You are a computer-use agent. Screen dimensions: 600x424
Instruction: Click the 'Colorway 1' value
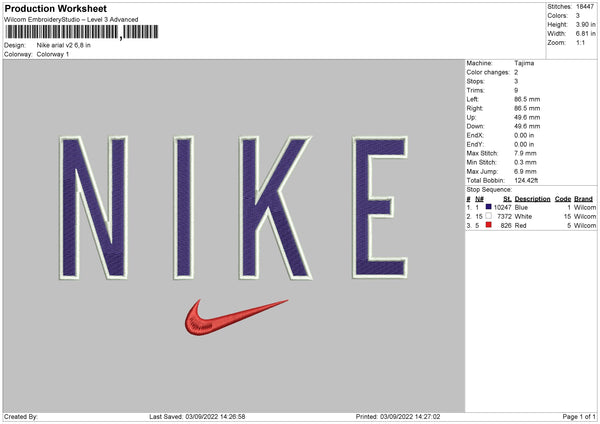point(53,54)
